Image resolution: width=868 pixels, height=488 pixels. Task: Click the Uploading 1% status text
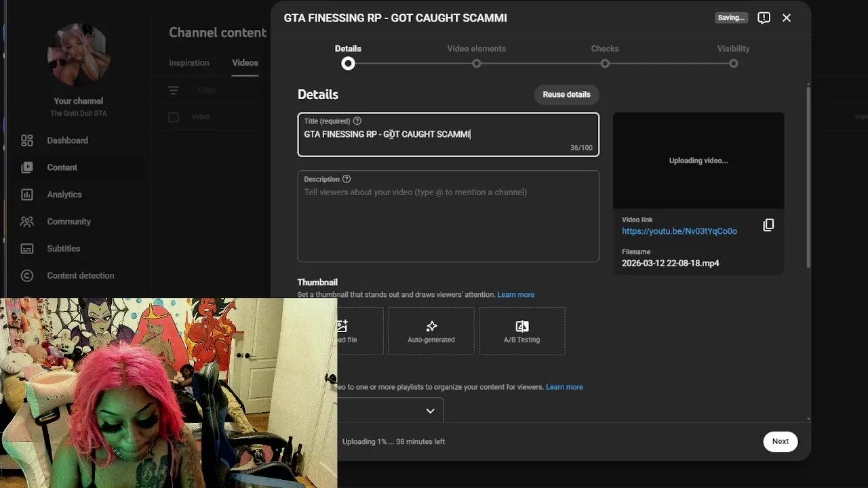pyautogui.click(x=393, y=442)
